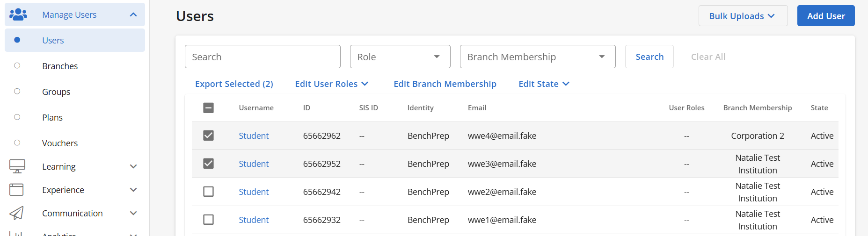868x236 pixels.
Task: Toggle the select-all header checkbox
Action: 209,108
